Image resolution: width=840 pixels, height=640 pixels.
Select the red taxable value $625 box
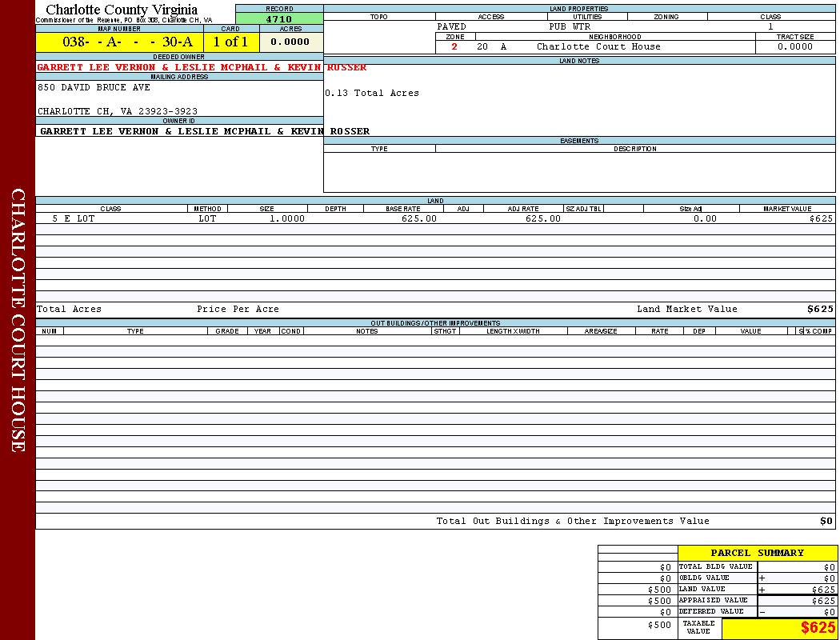tap(779, 628)
